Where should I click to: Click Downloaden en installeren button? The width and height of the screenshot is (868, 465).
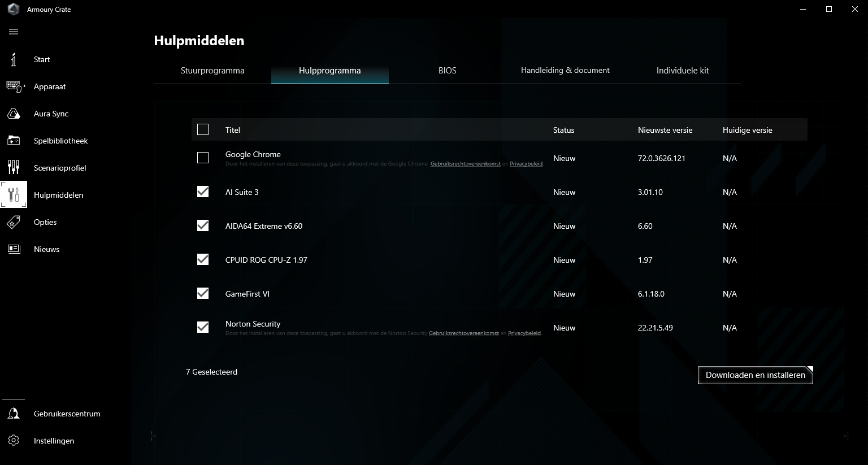(756, 375)
